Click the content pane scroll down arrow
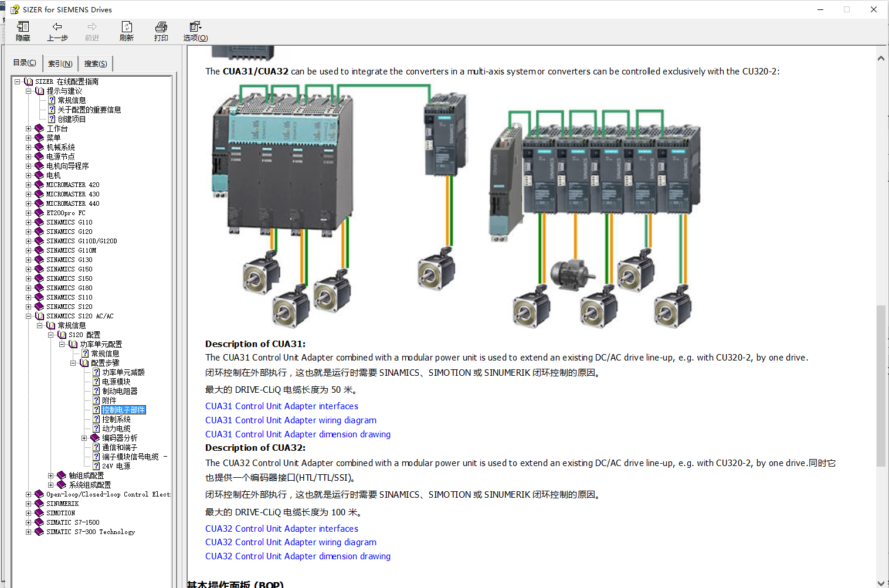Viewport: 889px width, 588px height. coord(881,583)
